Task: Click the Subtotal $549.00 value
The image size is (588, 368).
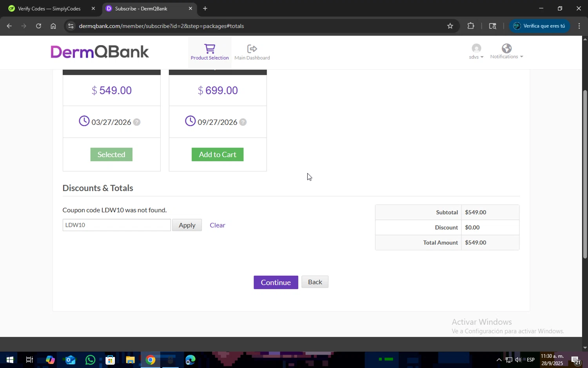Action: click(475, 212)
